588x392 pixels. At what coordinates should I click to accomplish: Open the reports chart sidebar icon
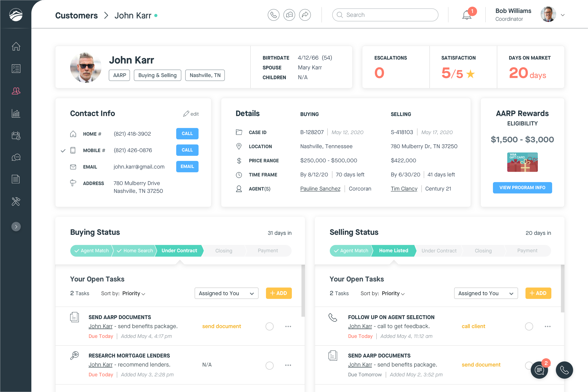pos(16,113)
